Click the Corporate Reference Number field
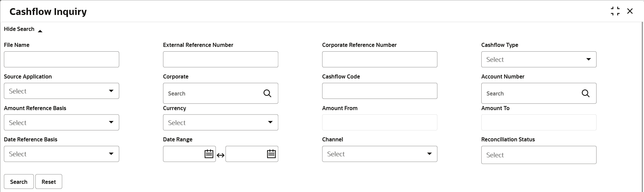 (379, 59)
